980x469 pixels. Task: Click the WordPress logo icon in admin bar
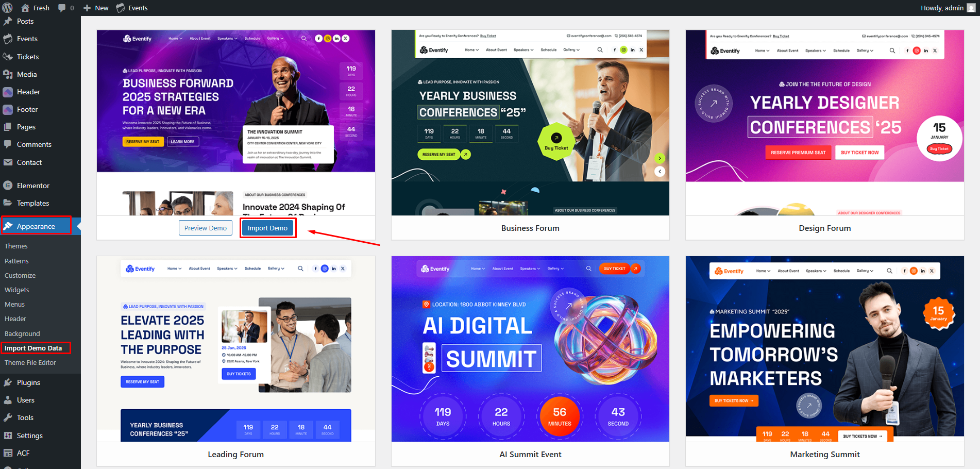[x=7, y=8]
